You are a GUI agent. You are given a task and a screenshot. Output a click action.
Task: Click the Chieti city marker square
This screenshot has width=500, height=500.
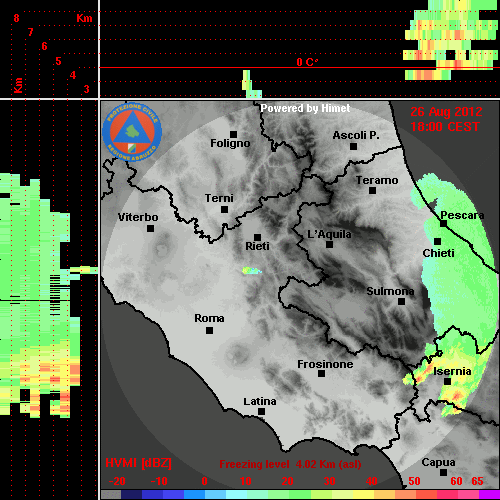pyautogui.click(x=438, y=242)
